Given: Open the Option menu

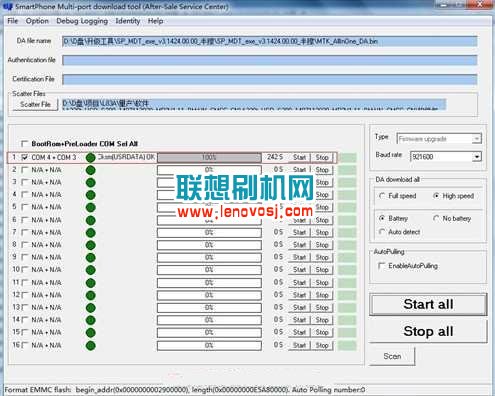Looking at the screenshot, I should coord(37,21).
